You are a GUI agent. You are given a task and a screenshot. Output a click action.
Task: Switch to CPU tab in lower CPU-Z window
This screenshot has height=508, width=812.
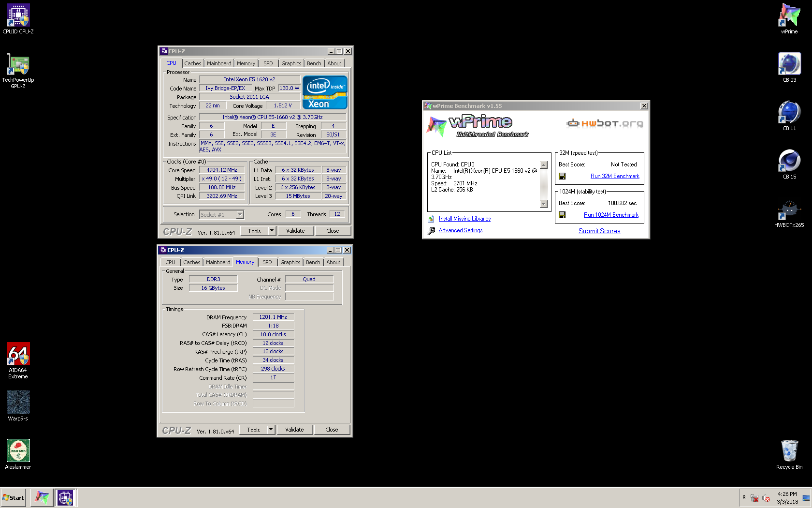(x=171, y=262)
